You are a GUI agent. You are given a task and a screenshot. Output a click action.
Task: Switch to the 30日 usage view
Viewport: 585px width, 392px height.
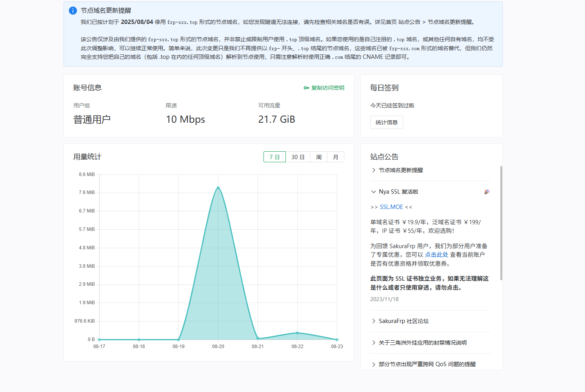(298, 156)
